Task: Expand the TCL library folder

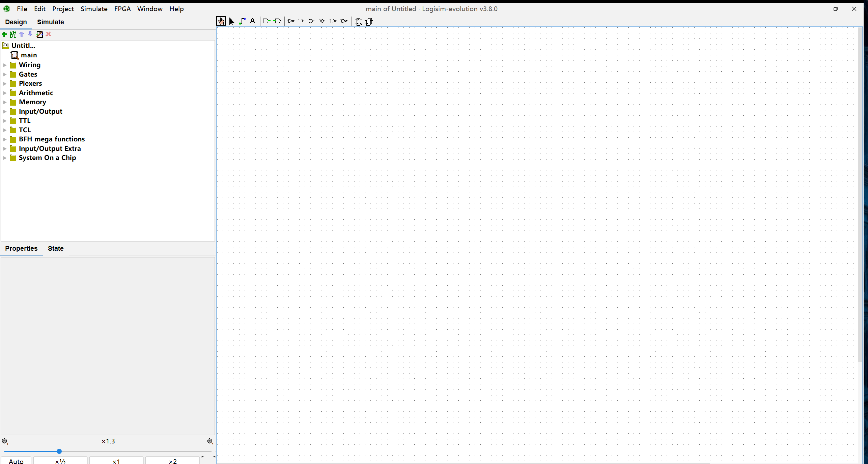Action: [x=5, y=130]
